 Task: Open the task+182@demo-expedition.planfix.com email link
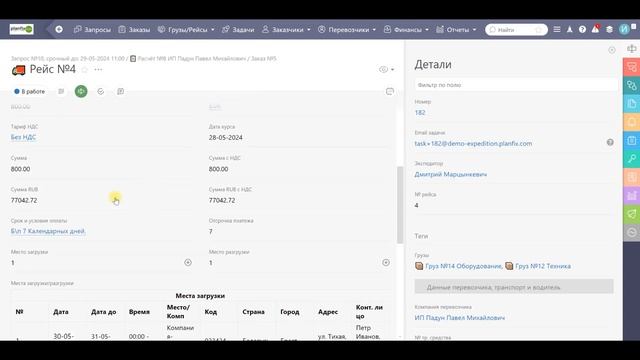pos(473,144)
